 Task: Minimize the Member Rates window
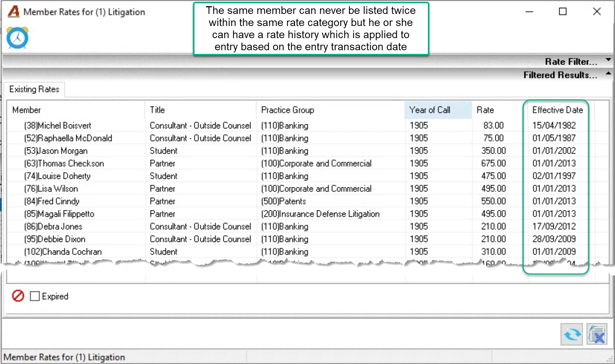tap(529, 12)
